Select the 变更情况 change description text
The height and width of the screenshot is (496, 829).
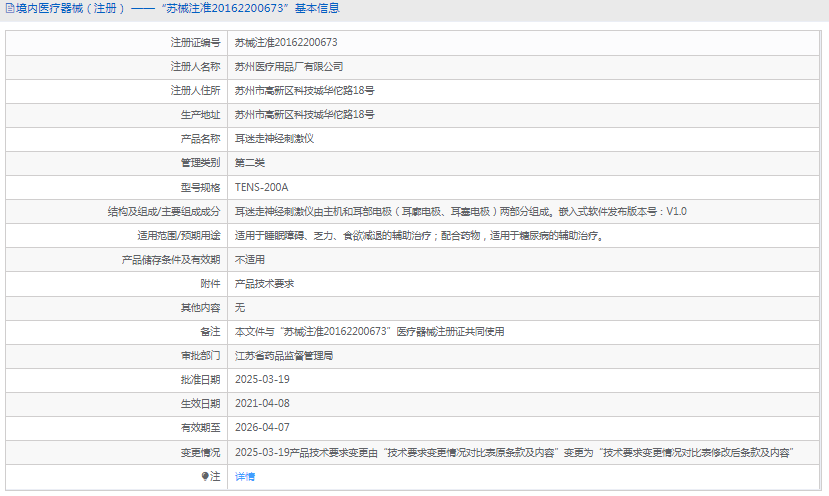tap(514, 453)
